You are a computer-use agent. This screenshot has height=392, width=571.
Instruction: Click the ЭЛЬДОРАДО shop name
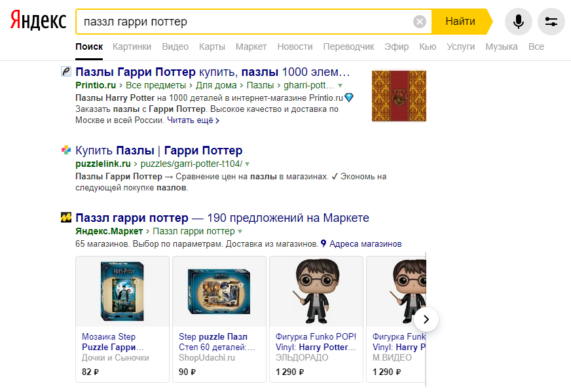coord(302,358)
